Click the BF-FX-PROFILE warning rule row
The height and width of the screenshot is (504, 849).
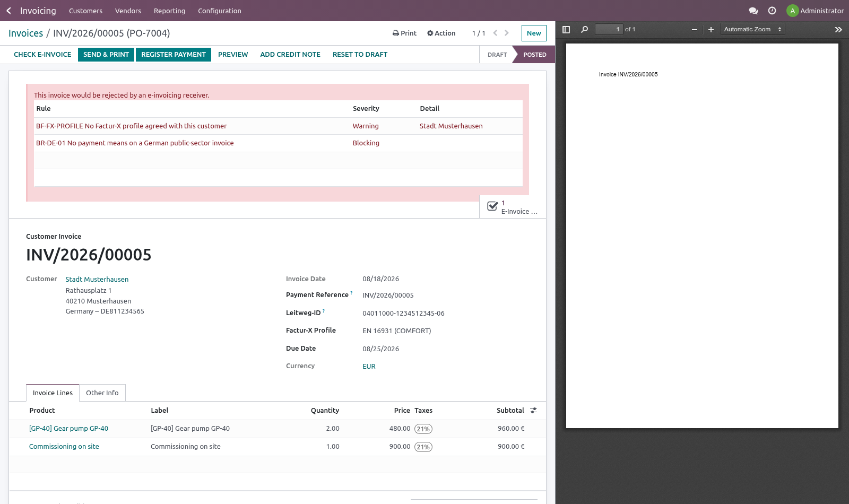278,126
